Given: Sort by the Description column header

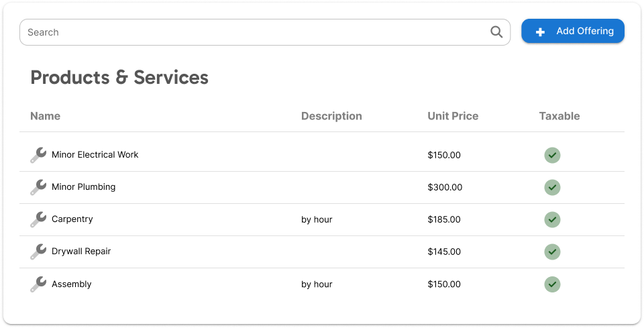Looking at the screenshot, I should 331,116.
